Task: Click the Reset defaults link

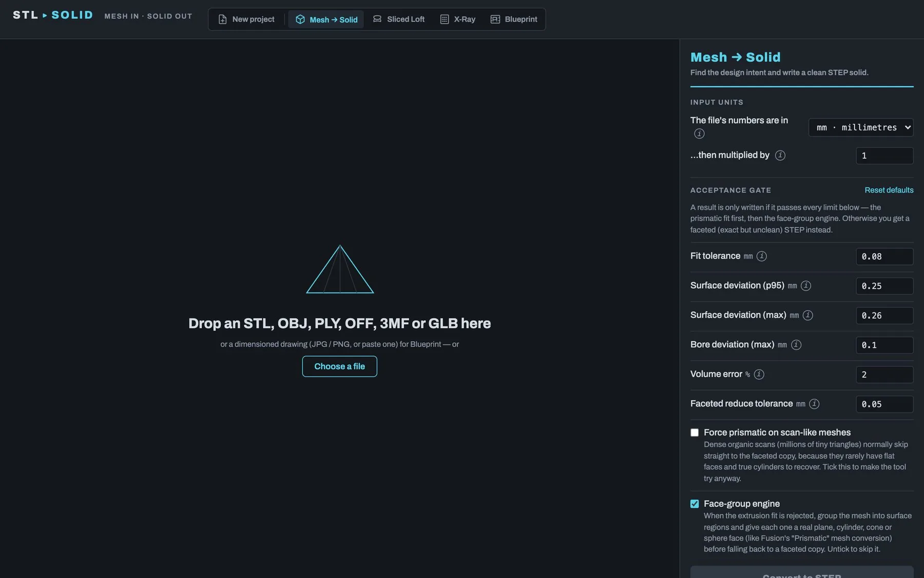Action: 889,190
